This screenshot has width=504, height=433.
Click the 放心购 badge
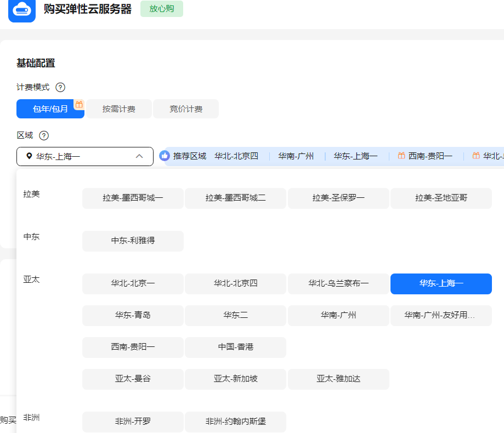tap(162, 9)
